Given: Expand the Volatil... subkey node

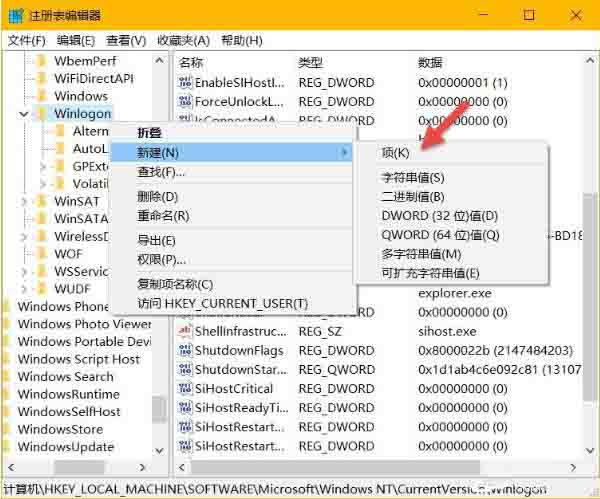Looking at the screenshot, I should [43, 184].
